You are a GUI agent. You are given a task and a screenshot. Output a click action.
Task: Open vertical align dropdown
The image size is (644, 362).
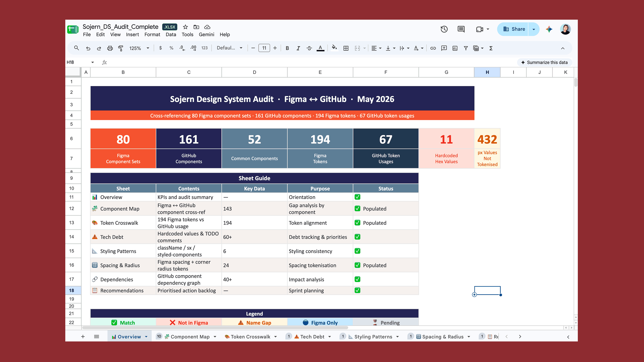390,48
